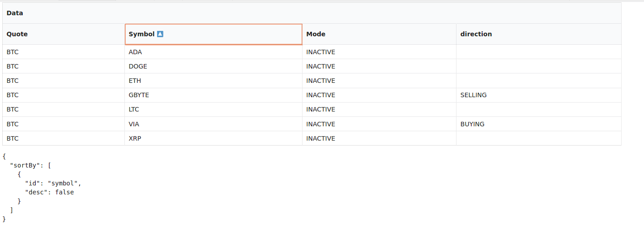Click the "desc": false JSON line
The image size is (644, 232).
point(49,192)
